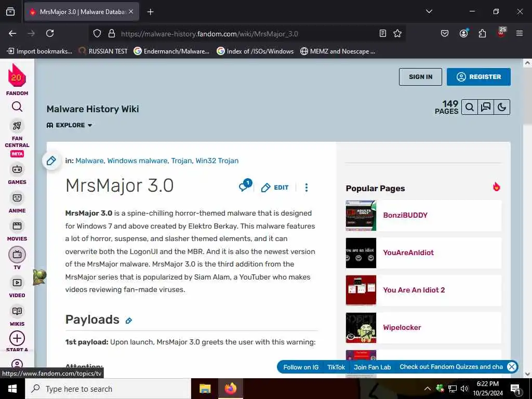The height and width of the screenshot is (399, 532).
Task: Open the article more-options vertical dots
Action: click(x=307, y=188)
